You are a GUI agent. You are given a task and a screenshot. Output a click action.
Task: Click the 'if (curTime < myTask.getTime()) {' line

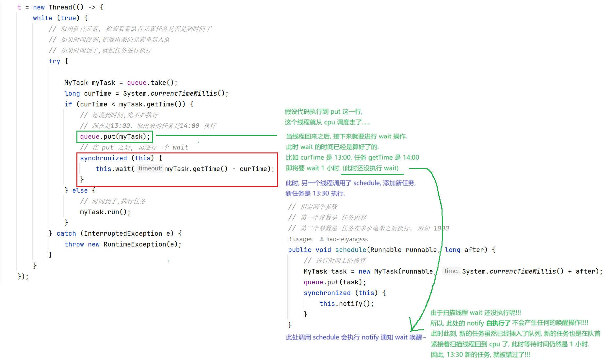129,104
